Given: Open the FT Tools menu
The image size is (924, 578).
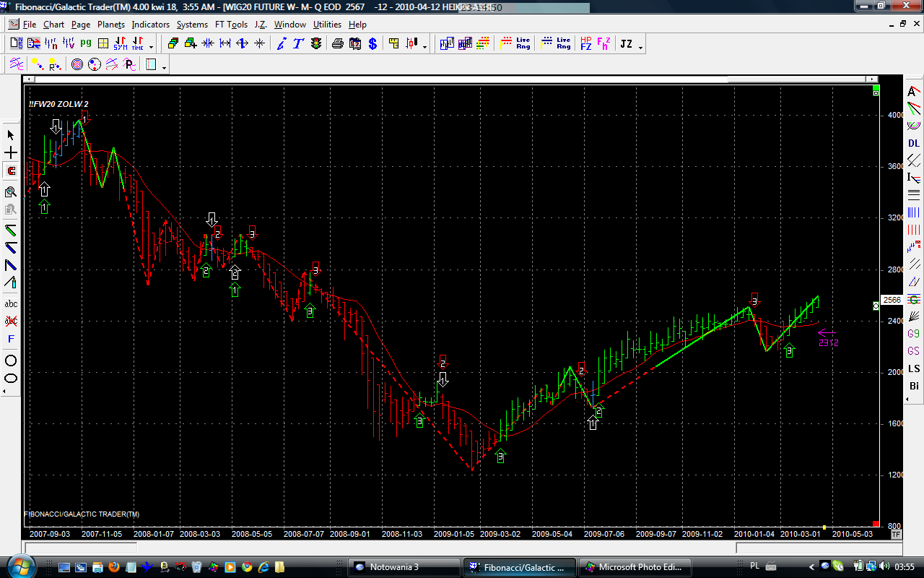Looking at the screenshot, I should 231,25.
